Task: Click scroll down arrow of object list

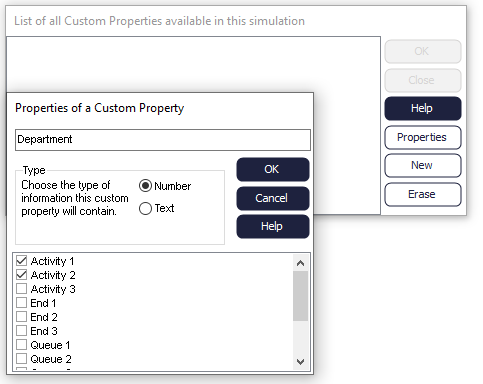Action: tap(300, 362)
